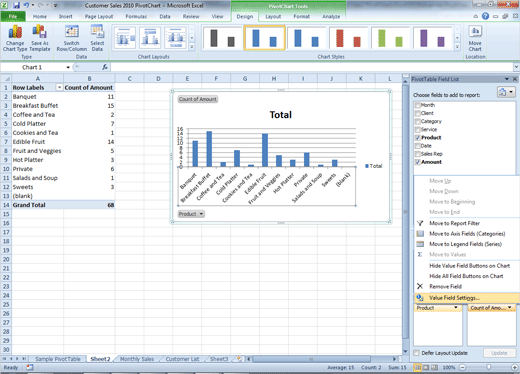Expand the formula bar
520x374 pixels.
pos(516,67)
